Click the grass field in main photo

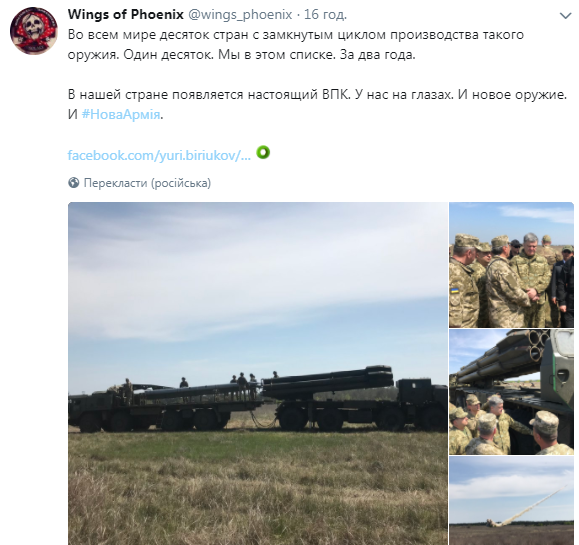(258, 487)
